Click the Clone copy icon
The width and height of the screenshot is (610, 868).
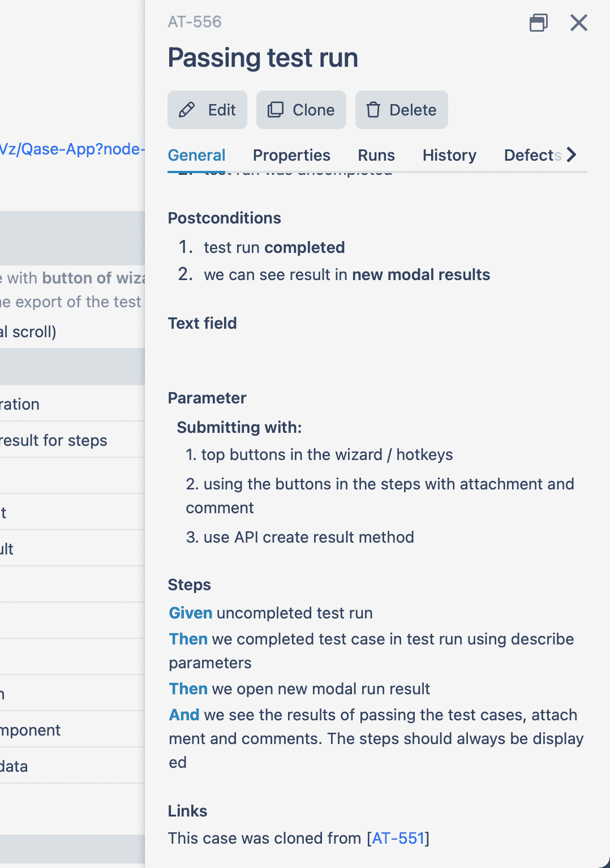click(276, 110)
